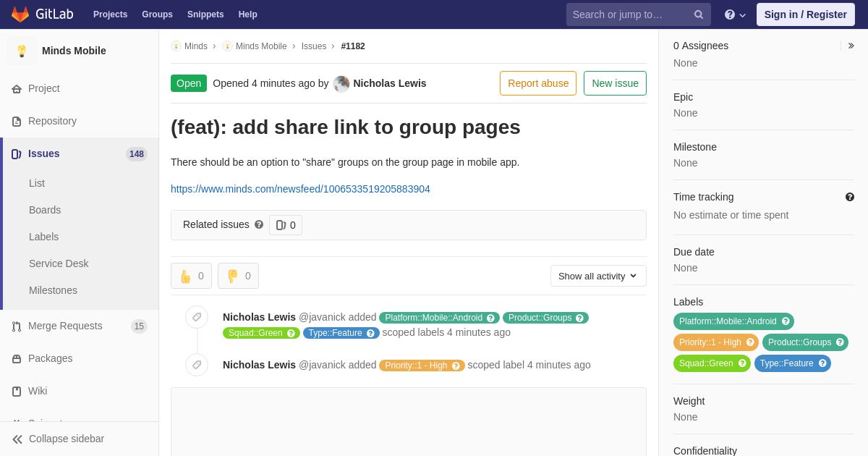Click help icon on Priority::1 - High sidebar label
The image size is (868, 456).
pyautogui.click(x=750, y=342)
